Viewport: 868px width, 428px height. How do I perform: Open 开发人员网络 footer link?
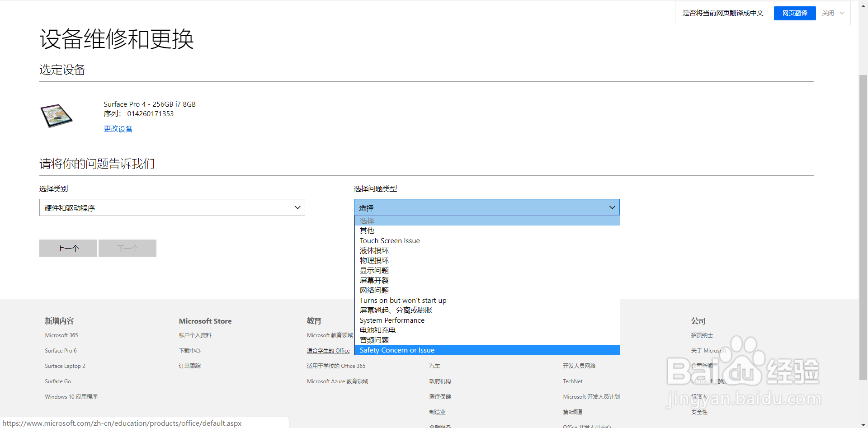[x=579, y=366]
